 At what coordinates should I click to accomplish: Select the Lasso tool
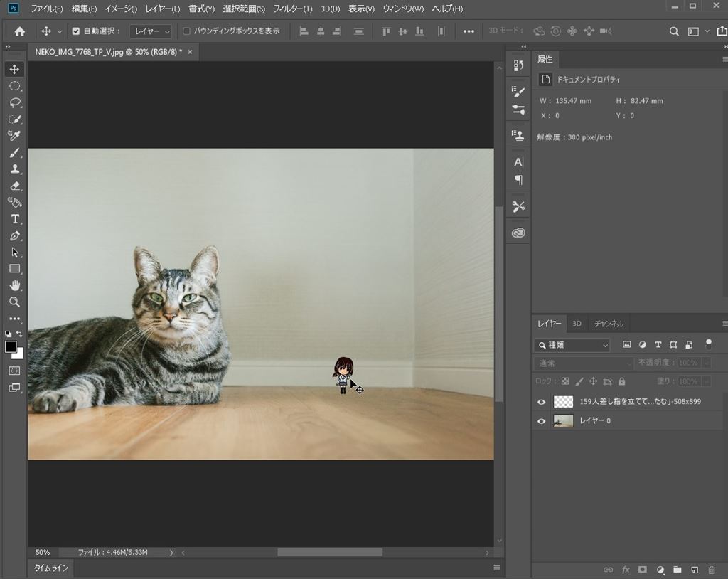coord(14,102)
